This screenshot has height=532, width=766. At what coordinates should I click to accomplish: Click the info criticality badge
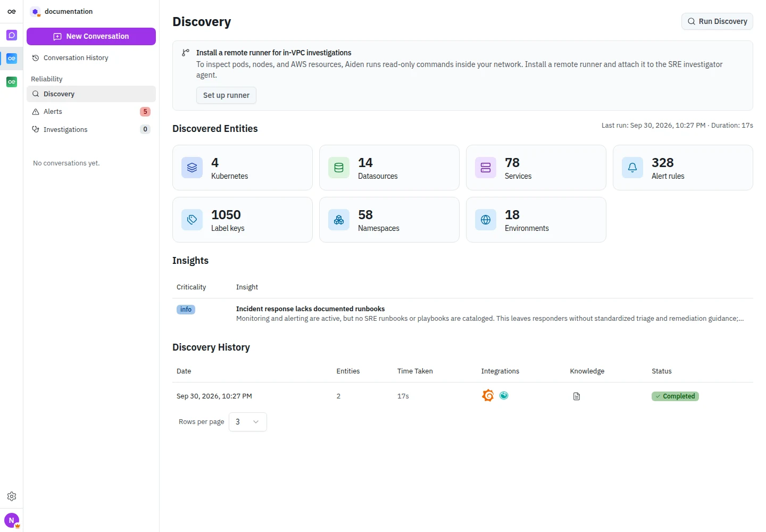[186, 310]
